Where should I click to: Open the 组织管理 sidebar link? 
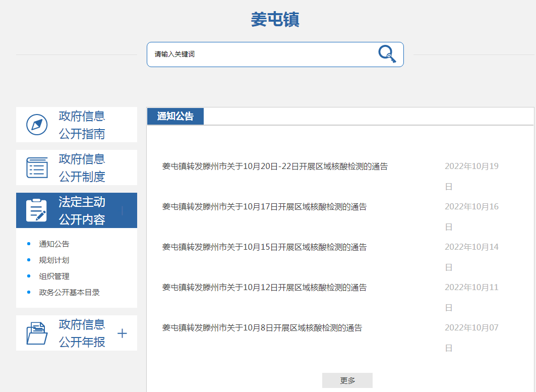tap(54, 276)
